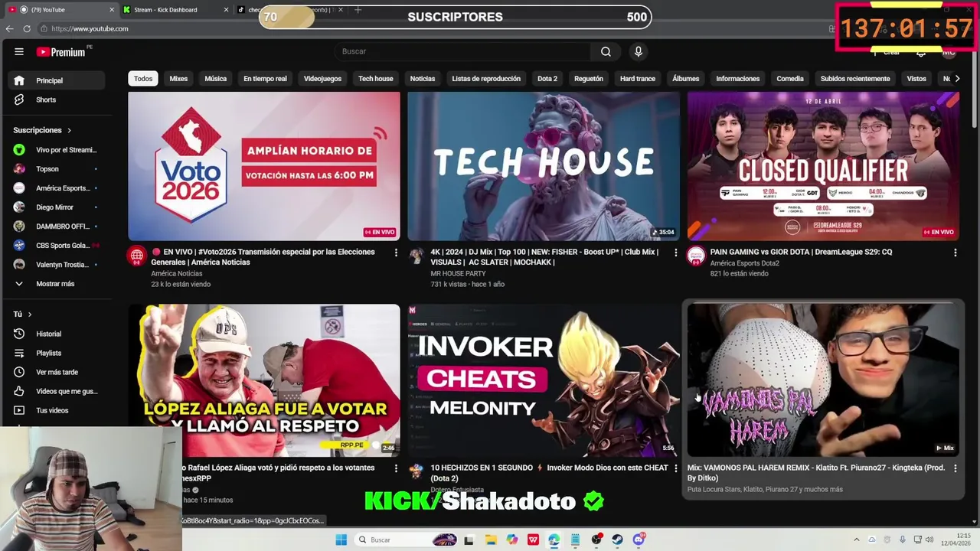Open Shorts in the sidebar
The image size is (980, 551).
pos(56,99)
